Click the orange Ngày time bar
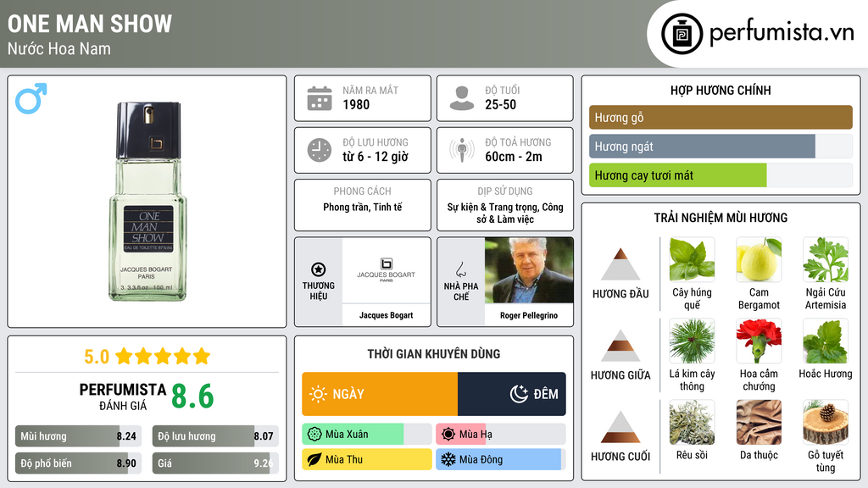The width and height of the screenshot is (868, 488). click(380, 394)
